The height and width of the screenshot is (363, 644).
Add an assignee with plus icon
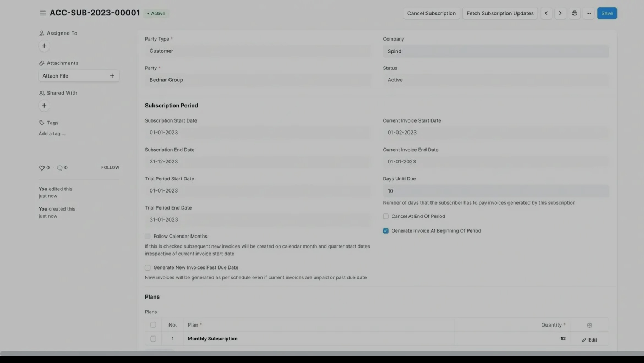(45, 46)
